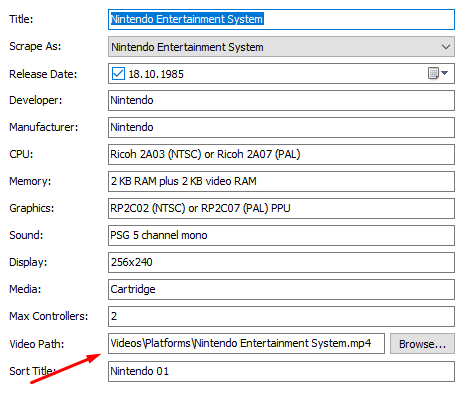469x397 pixels.
Task: Uncheck the Release Date checkbox
Action: tap(118, 74)
